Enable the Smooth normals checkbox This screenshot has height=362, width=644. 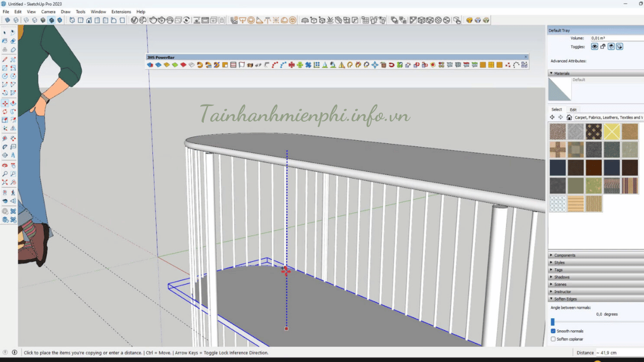(553, 331)
